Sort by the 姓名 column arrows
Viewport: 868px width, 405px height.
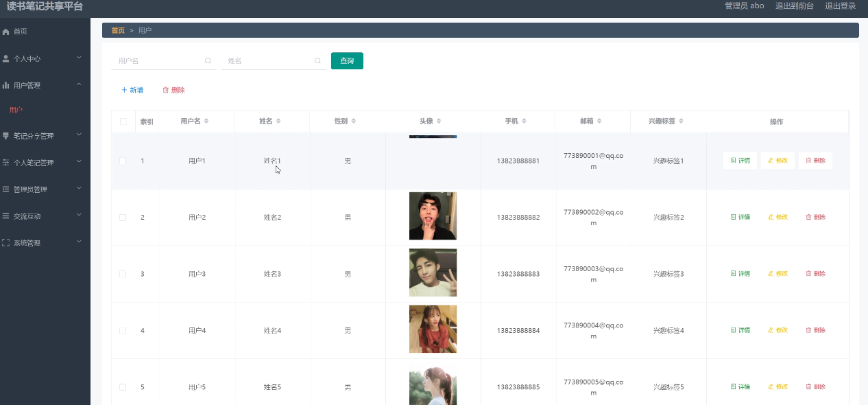point(278,121)
